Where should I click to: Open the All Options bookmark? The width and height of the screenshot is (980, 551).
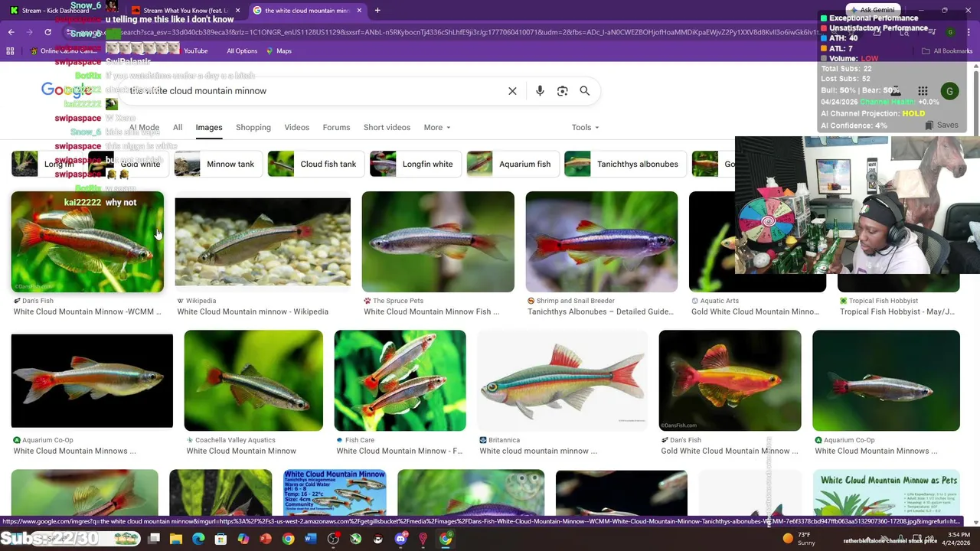(242, 51)
